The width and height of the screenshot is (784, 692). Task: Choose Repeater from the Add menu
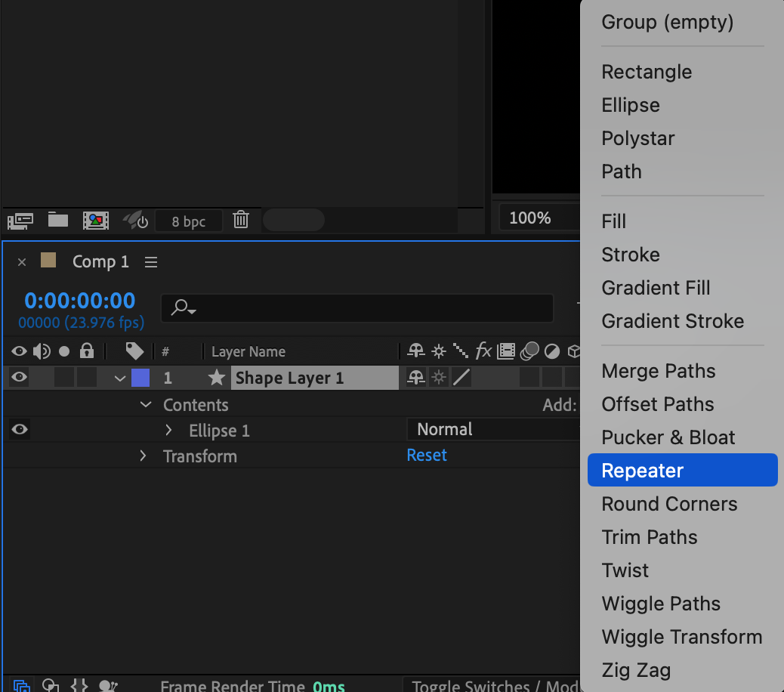click(x=642, y=471)
